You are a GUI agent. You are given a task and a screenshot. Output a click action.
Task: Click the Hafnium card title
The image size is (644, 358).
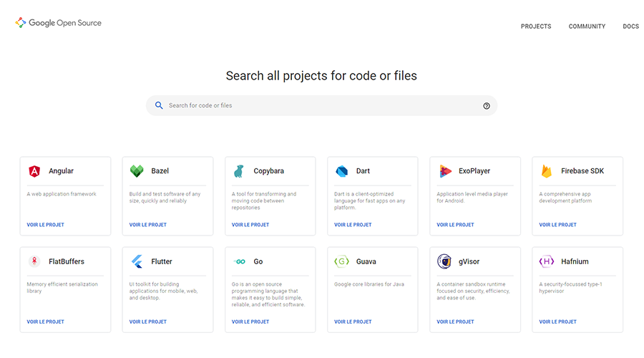(x=575, y=261)
